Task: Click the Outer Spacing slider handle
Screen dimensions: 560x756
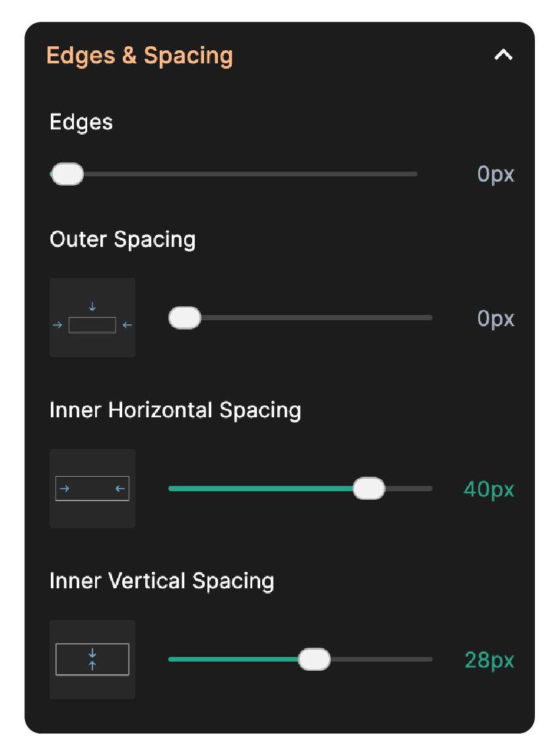Action: [185, 318]
